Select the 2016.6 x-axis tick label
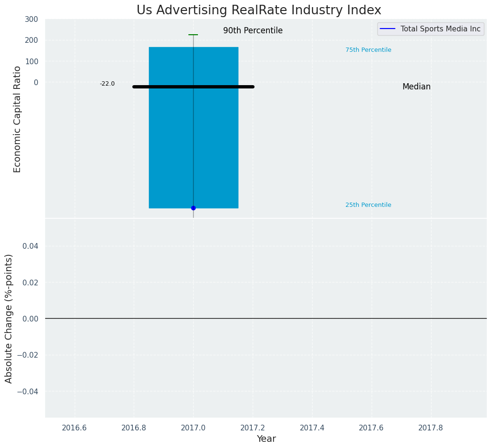This screenshot has height=448, width=492. (74, 428)
